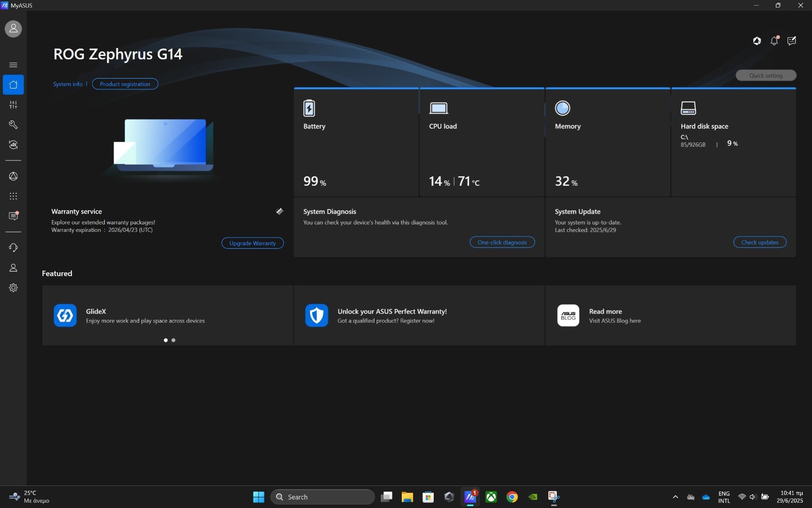Image resolution: width=812 pixels, height=508 pixels.
Task: Open the clock and date flyout
Action: pos(789,497)
